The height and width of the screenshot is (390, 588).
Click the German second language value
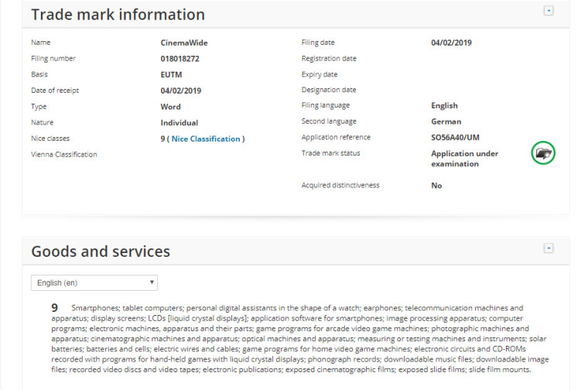(446, 121)
